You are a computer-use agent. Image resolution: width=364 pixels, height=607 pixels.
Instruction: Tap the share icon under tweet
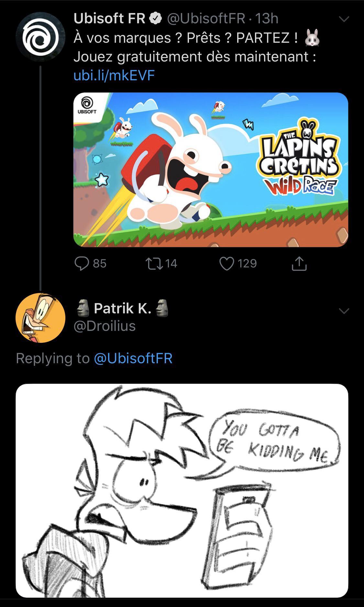pyautogui.click(x=299, y=263)
